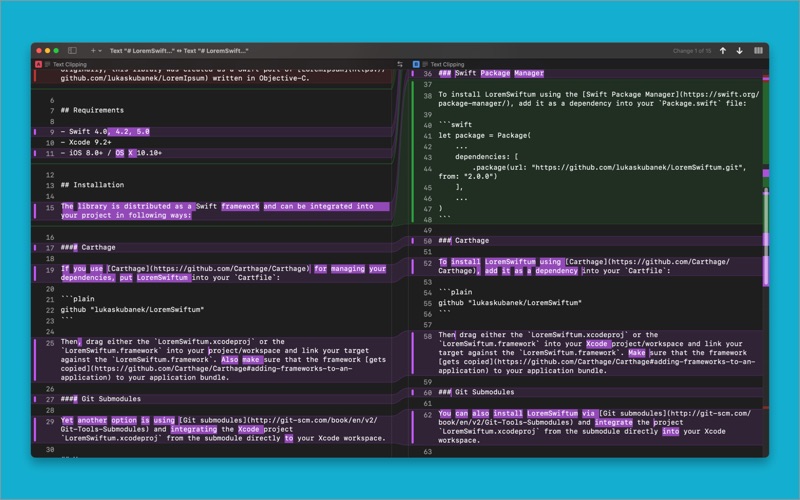Click right paragraph starting 'You can also install'

coord(594,427)
